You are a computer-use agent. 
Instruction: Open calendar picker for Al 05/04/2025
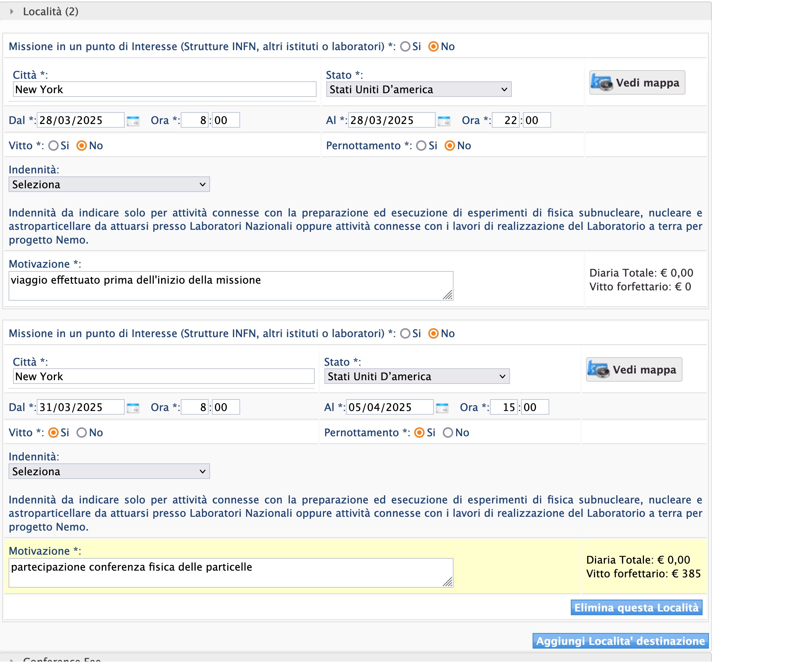tap(442, 408)
